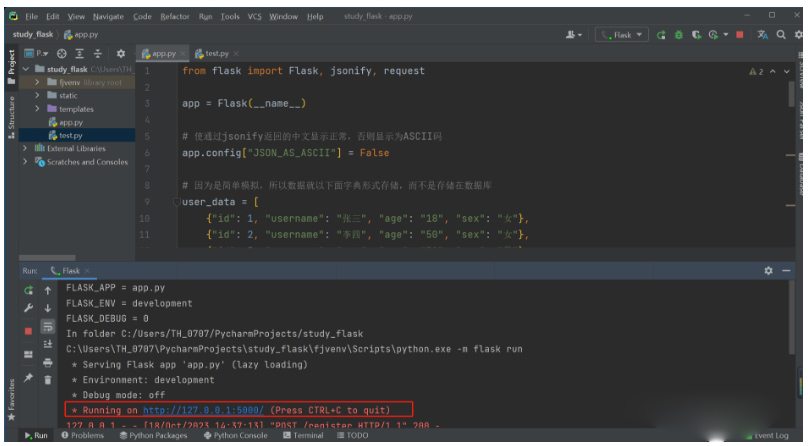Close the test.py editor tab
This screenshot has width=810, height=446.
236,53
